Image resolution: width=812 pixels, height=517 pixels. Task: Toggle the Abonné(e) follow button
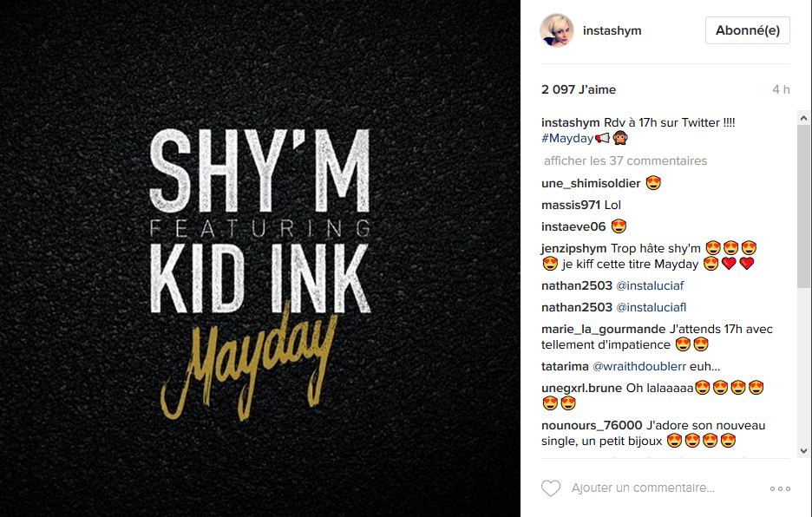click(x=747, y=30)
